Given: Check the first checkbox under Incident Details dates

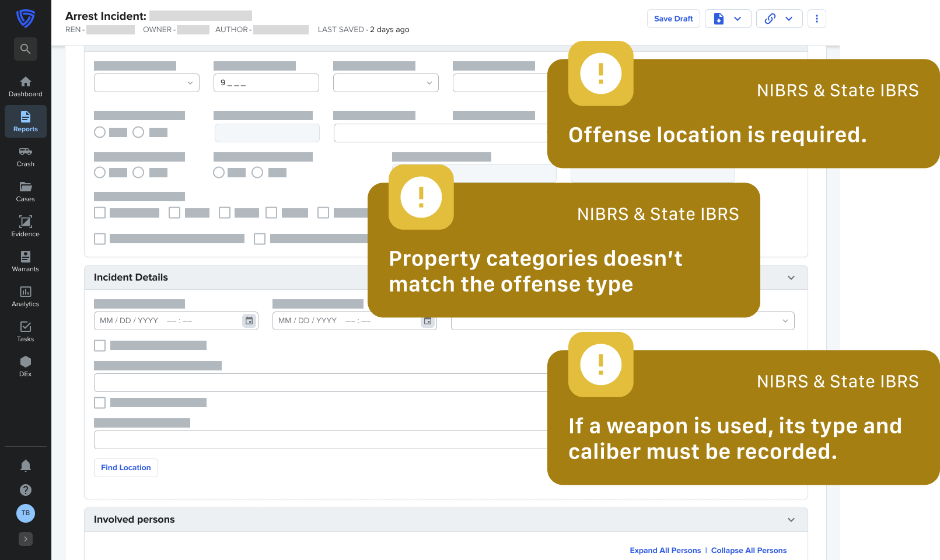Looking at the screenshot, I should [100, 346].
